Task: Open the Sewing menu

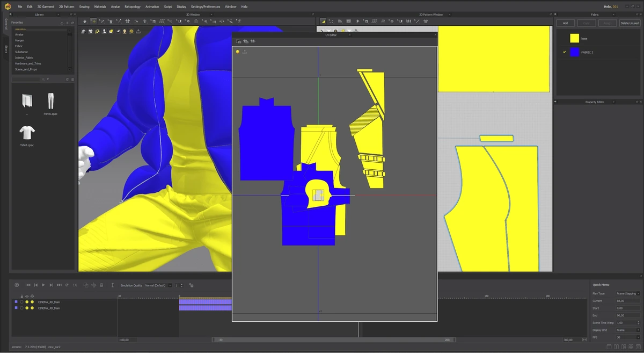Action: click(x=84, y=6)
